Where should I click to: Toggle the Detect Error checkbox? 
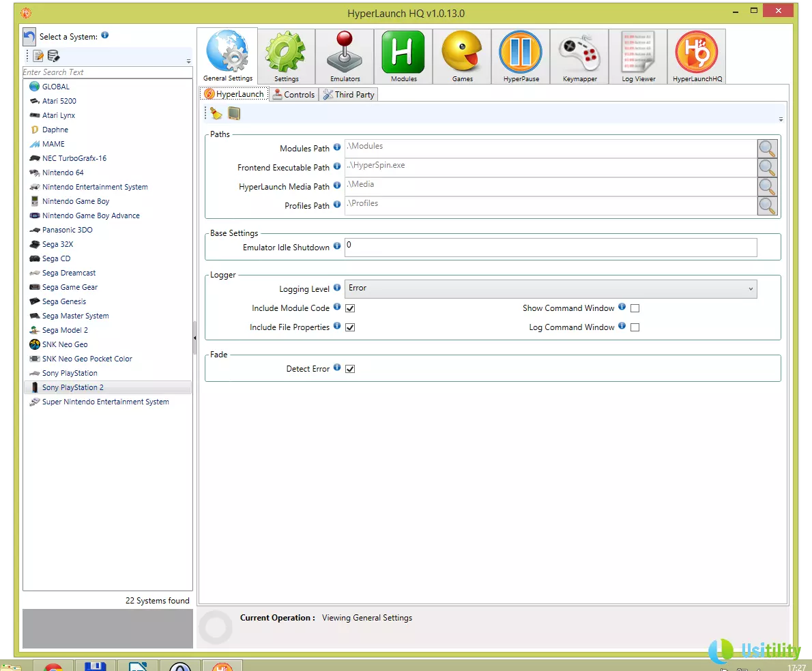tap(350, 369)
